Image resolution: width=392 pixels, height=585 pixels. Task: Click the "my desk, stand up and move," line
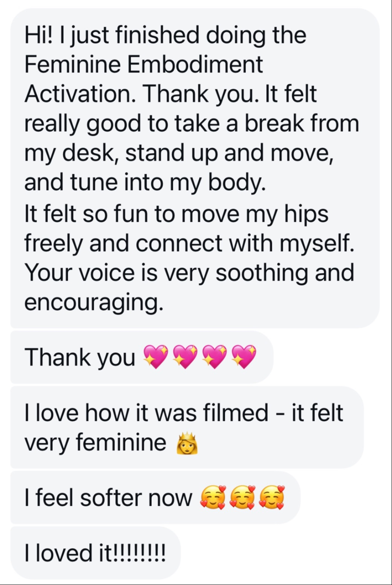click(179, 153)
